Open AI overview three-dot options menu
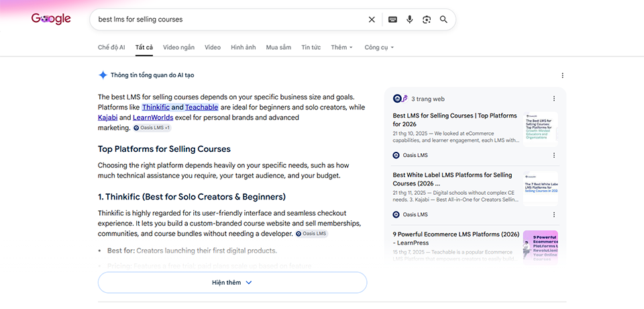Viewport: 644px width, 309px height. (562, 75)
